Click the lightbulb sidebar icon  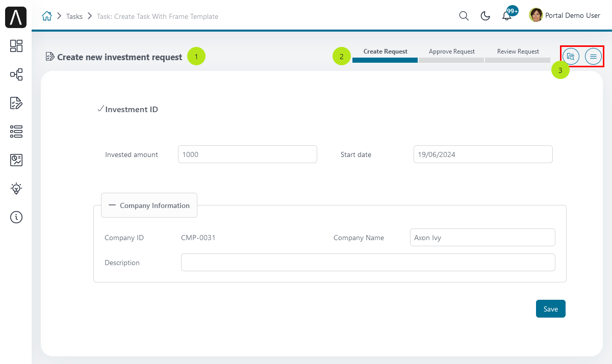point(16,189)
